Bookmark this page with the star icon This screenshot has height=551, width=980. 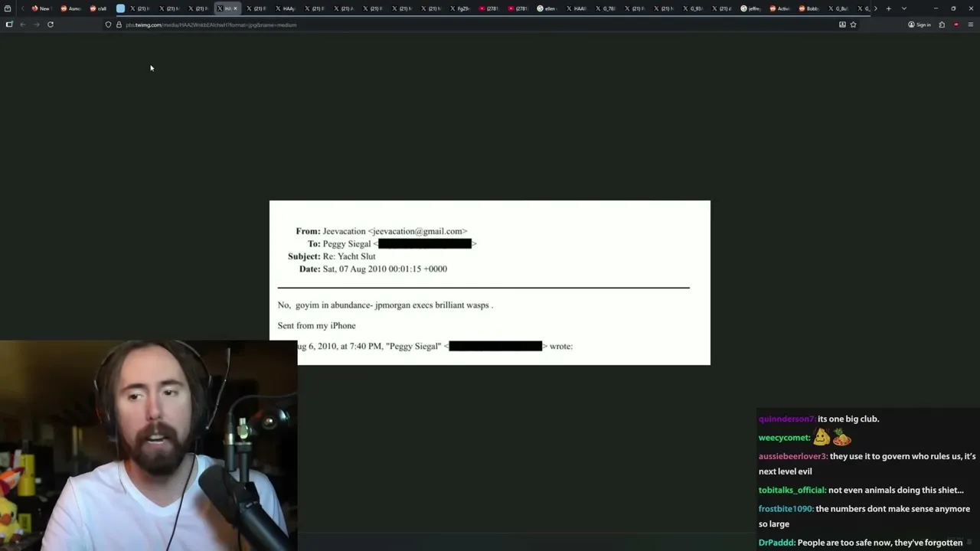click(853, 24)
